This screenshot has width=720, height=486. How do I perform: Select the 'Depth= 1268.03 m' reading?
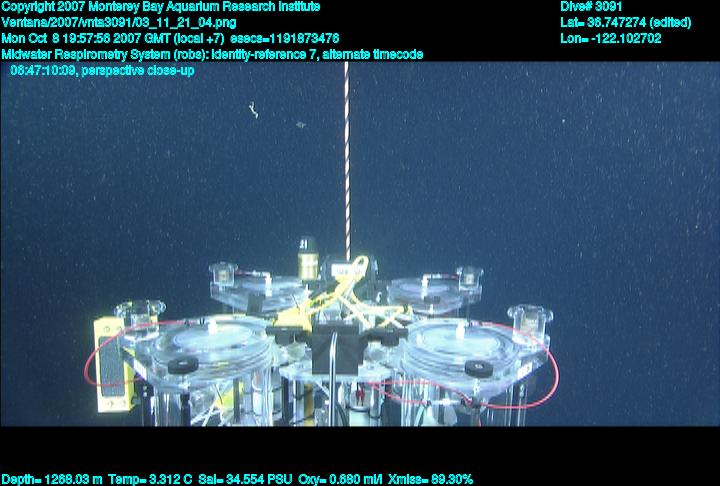[x=52, y=480]
